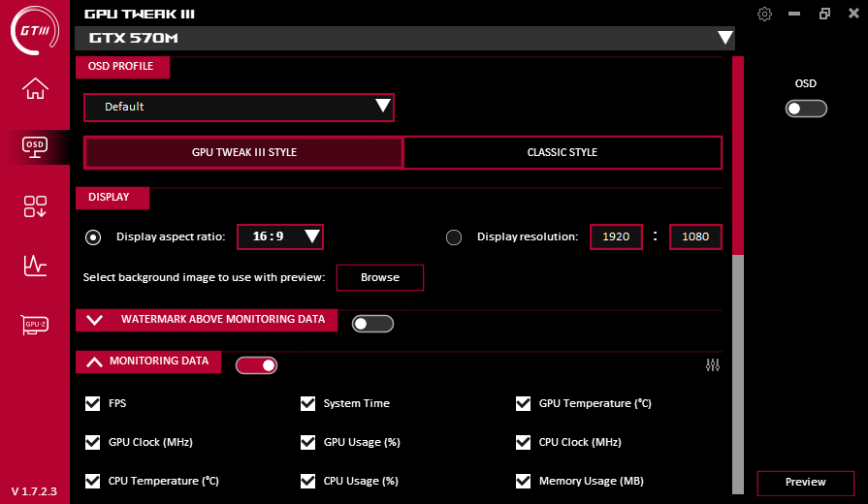Uncheck GPU Usage (%) checkbox
This screenshot has width=868, height=504.
[x=307, y=442]
